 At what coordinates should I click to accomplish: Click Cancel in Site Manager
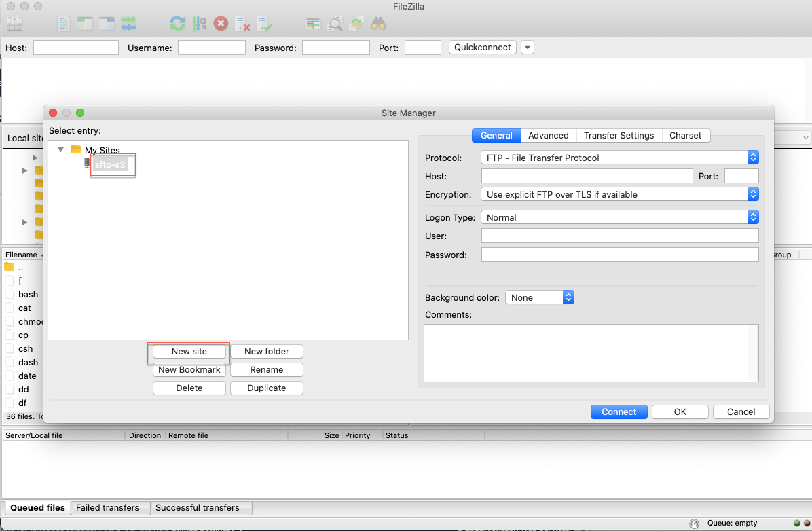click(x=741, y=412)
